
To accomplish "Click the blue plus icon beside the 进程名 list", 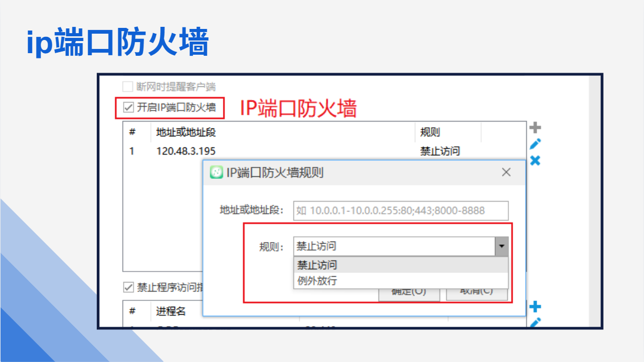I will 535,307.
